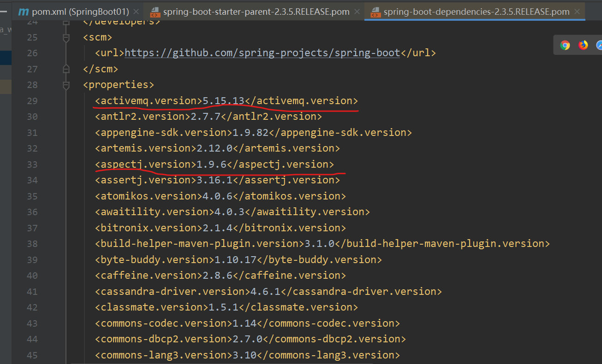
Task: Click the commons-dbcp2.version 2.7.0 line
Action: pyautogui.click(x=250, y=339)
